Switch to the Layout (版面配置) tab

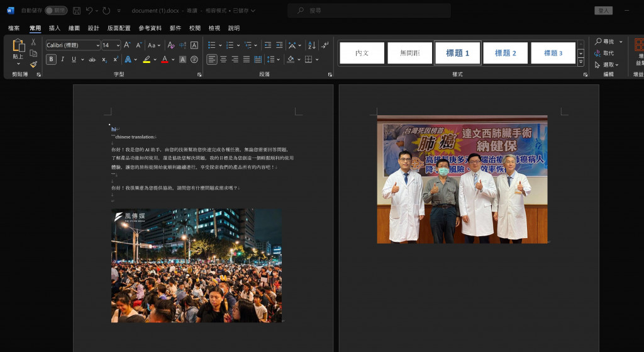pos(119,28)
